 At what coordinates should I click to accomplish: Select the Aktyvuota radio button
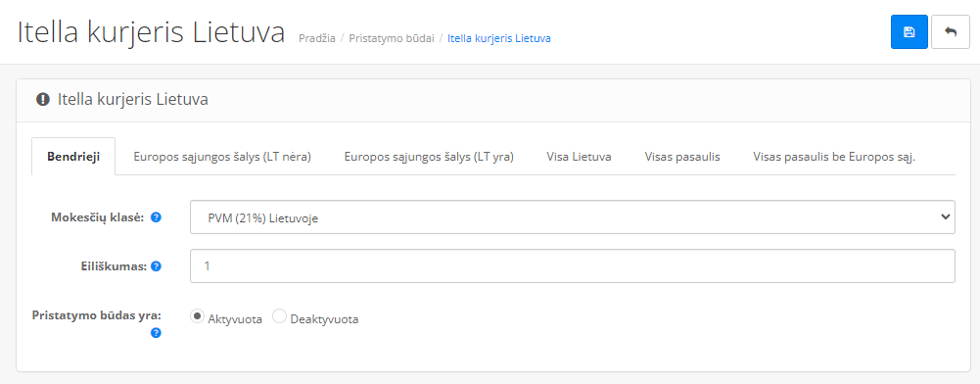pyautogui.click(x=197, y=316)
